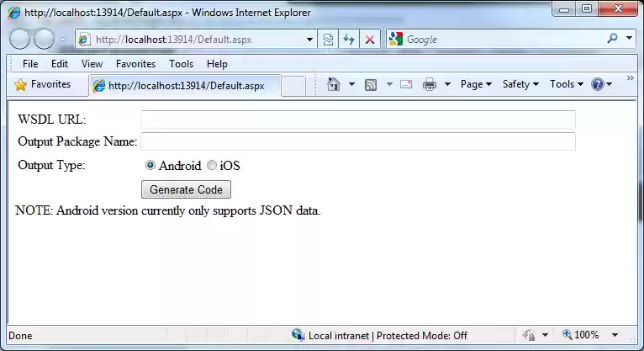Click the Read Mail icon
The width and height of the screenshot is (644, 351).
[406, 84]
